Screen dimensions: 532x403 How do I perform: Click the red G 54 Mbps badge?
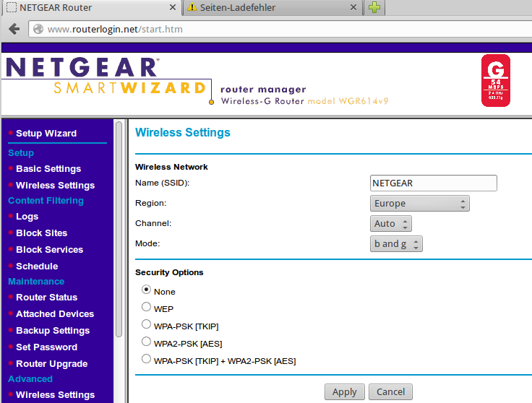(495, 80)
